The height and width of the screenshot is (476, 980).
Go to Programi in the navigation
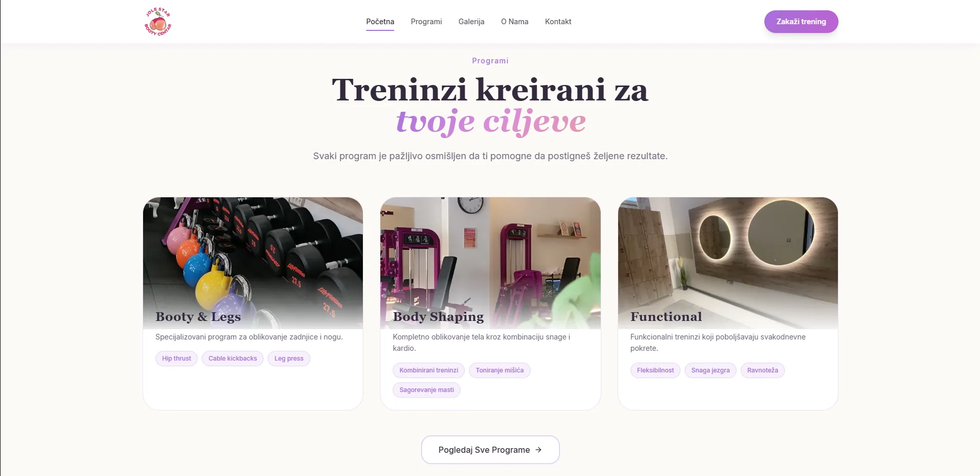(426, 22)
